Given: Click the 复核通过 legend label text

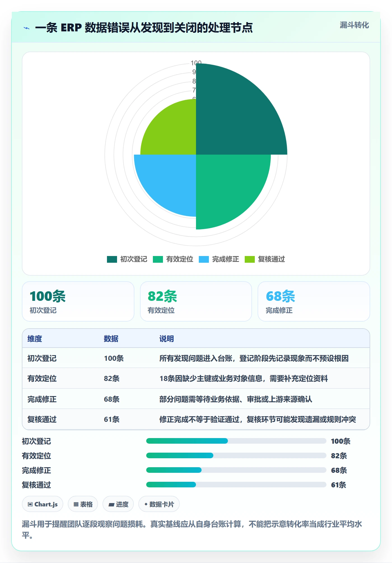Looking at the screenshot, I should pyautogui.click(x=271, y=259).
